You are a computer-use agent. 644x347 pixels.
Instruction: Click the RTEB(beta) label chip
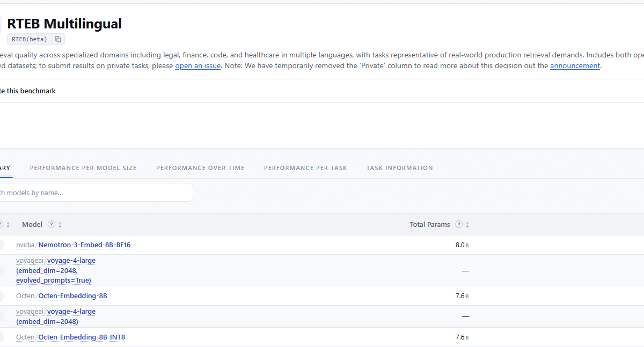point(30,39)
